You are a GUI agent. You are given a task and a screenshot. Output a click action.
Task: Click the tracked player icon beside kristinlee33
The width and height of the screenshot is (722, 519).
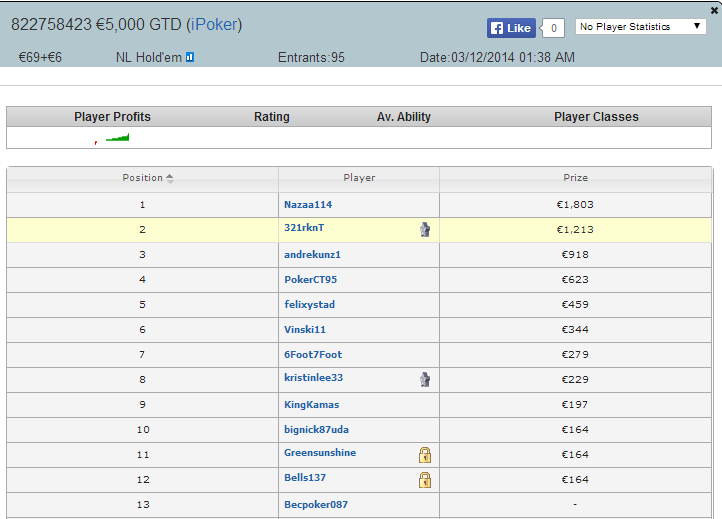coord(425,379)
